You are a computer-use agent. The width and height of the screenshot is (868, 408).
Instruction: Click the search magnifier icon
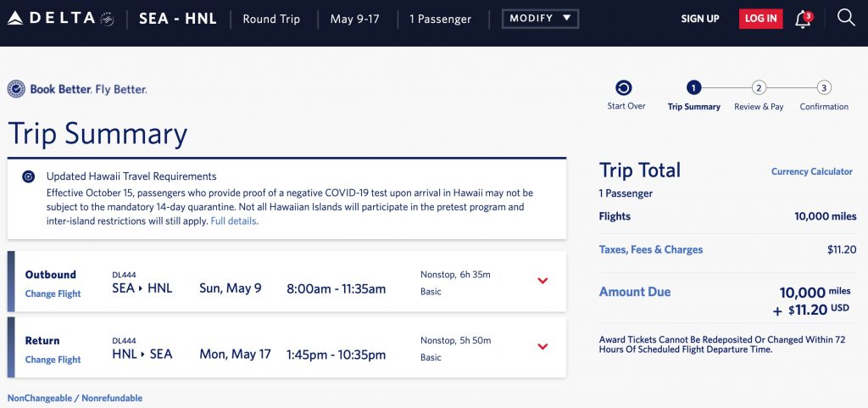(x=845, y=18)
